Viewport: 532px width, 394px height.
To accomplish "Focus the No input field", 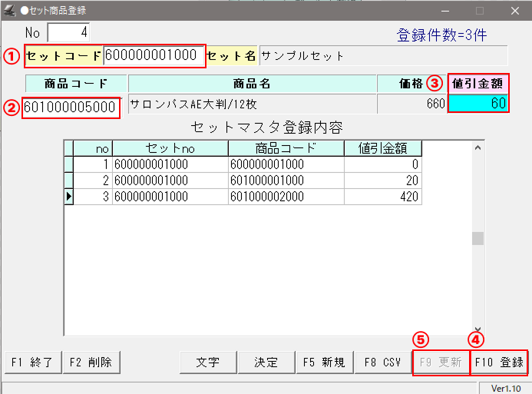I will [x=68, y=32].
